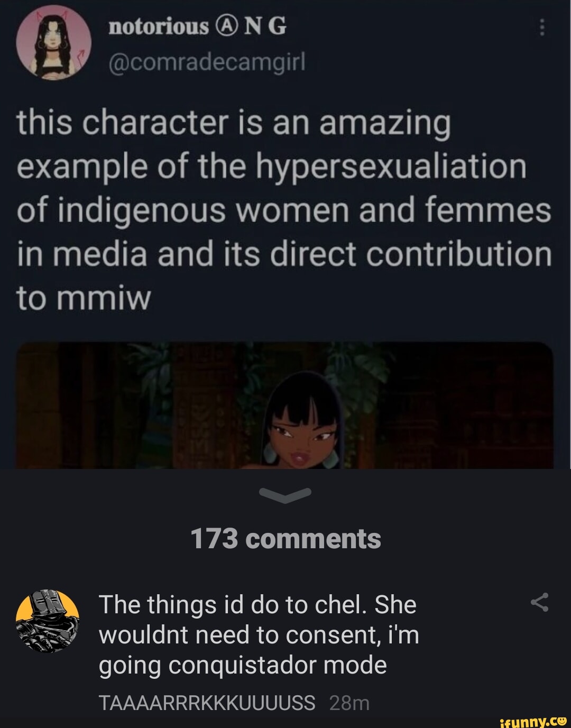Screen dimensions: 571x728
Task: Click the word "hypersexualiation" in tweet text
Action: tap(391, 167)
